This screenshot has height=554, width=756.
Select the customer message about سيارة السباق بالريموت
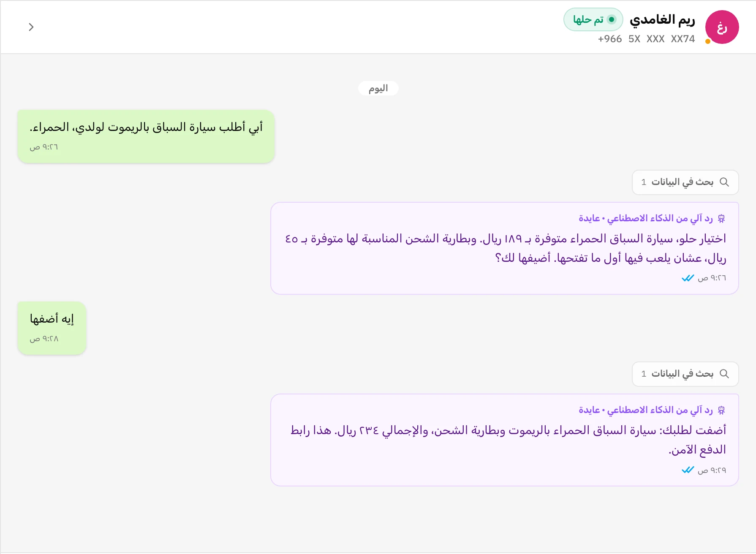tap(146, 136)
